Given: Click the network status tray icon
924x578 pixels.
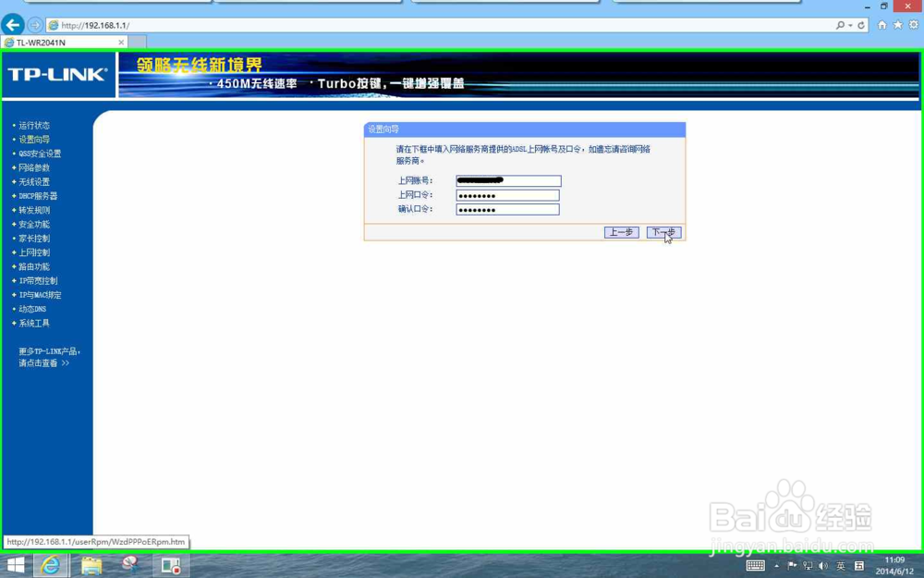Looking at the screenshot, I should click(808, 565).
